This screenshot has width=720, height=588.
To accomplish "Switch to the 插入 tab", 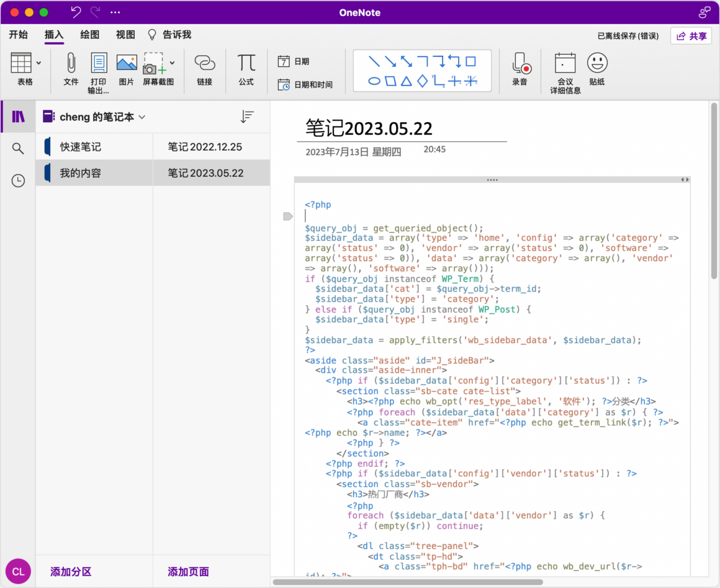I will point(54,35).
